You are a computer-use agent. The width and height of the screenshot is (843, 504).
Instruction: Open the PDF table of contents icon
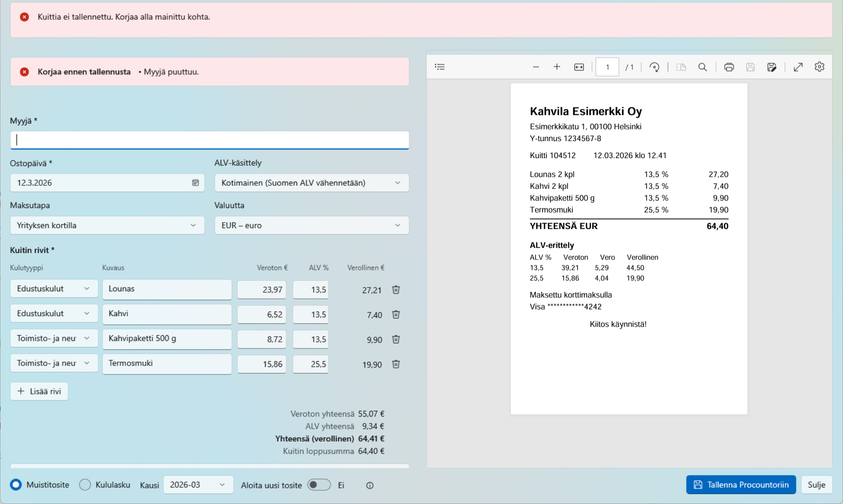[x=440, y=67]
